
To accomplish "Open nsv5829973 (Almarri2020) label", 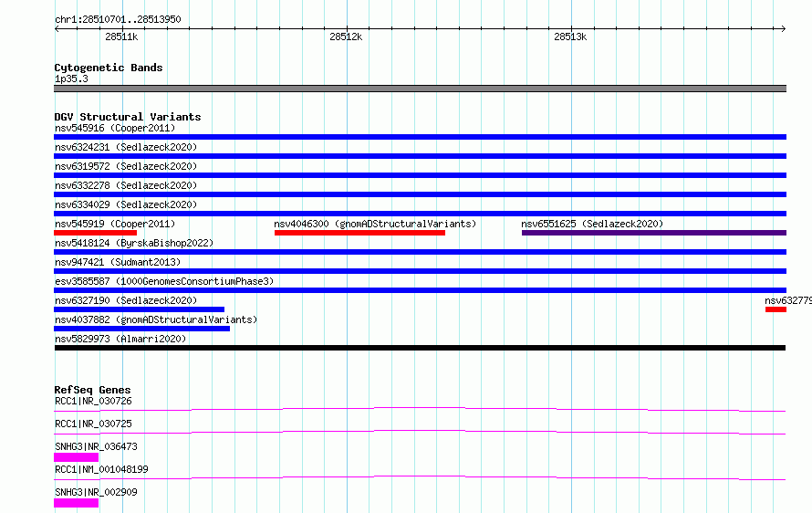I will click(x=120, y=339).
